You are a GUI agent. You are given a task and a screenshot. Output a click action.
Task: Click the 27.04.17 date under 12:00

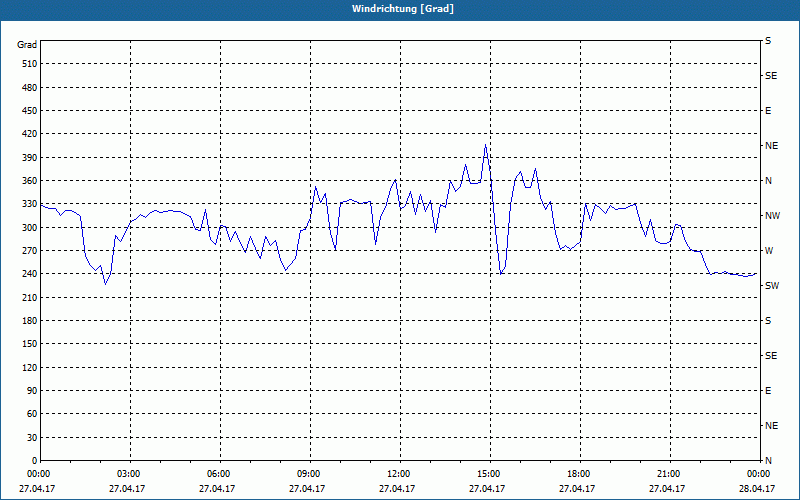click(x=396, y=488)
